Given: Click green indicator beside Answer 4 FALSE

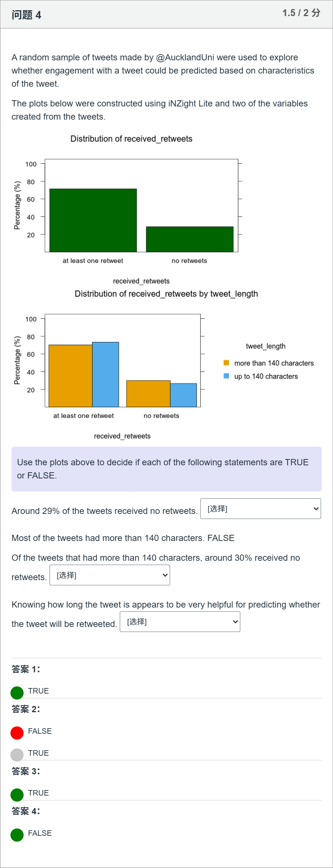Looking at the screenshot, I should click(x=17, y=835).
